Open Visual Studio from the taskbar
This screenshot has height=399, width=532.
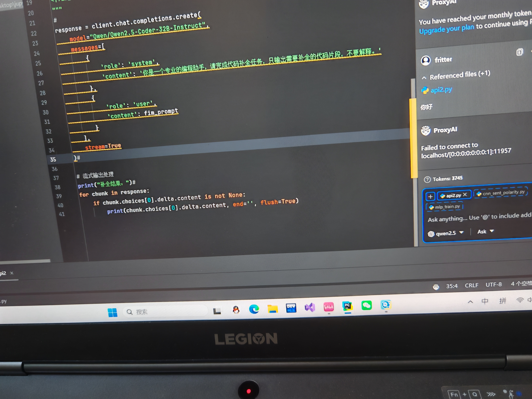(310, 307)
